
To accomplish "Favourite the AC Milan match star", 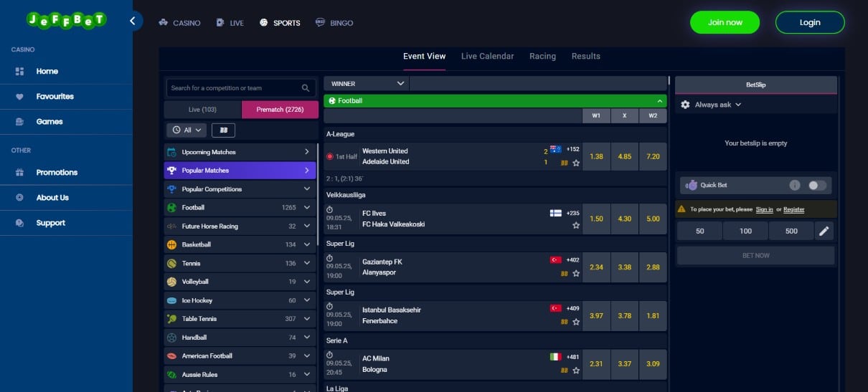I will click(x=575, y=370).
